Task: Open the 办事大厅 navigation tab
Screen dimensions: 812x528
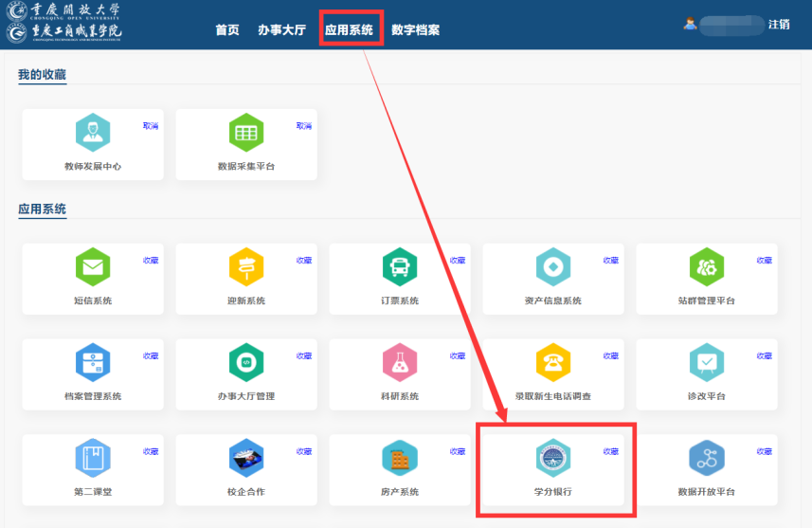Action: click(281, 30)
